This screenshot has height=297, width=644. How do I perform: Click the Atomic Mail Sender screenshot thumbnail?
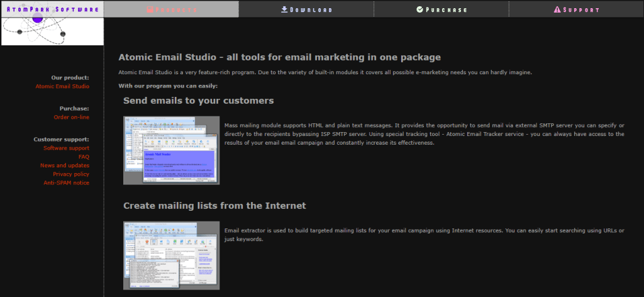point(171,150)
